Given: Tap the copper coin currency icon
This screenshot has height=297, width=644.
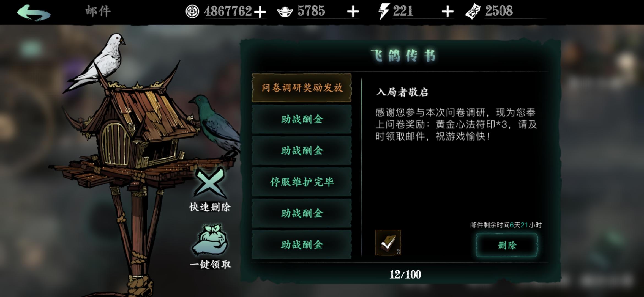Looking at the screenshot, I should [192, 12].
